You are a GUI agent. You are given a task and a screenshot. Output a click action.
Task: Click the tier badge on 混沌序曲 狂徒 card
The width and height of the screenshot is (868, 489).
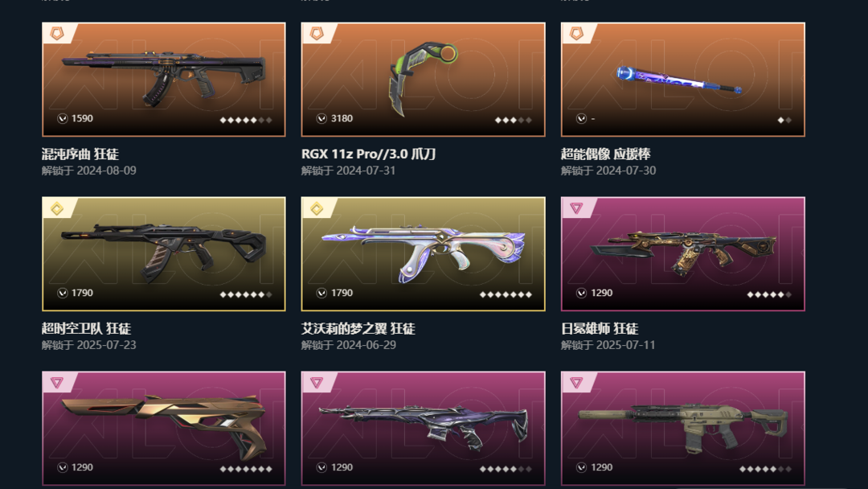coord(57,34)
